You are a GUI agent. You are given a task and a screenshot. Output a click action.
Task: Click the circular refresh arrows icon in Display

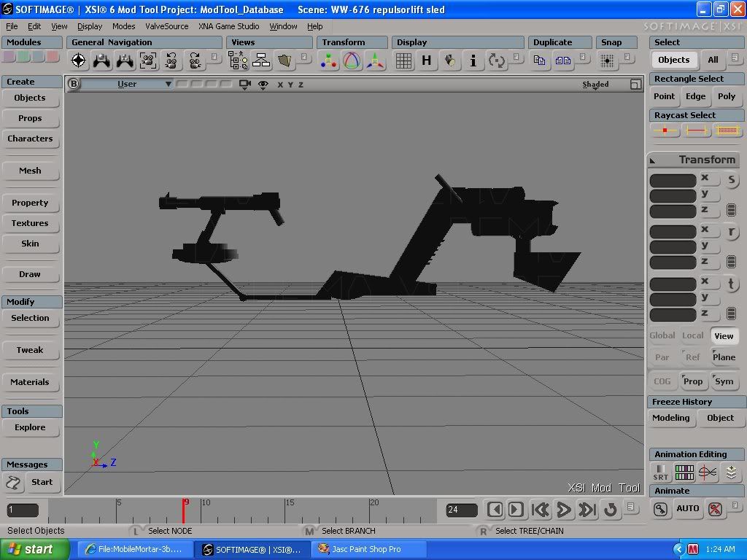[496, 61]
